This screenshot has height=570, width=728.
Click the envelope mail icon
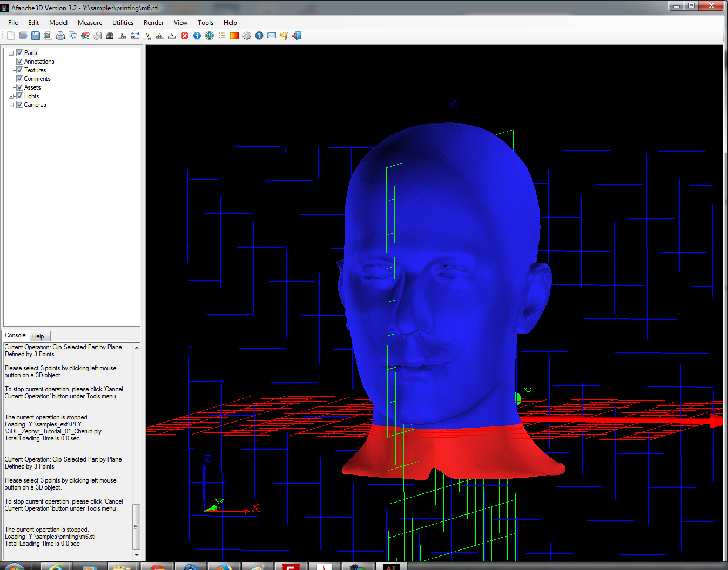(x=272, y=36)
